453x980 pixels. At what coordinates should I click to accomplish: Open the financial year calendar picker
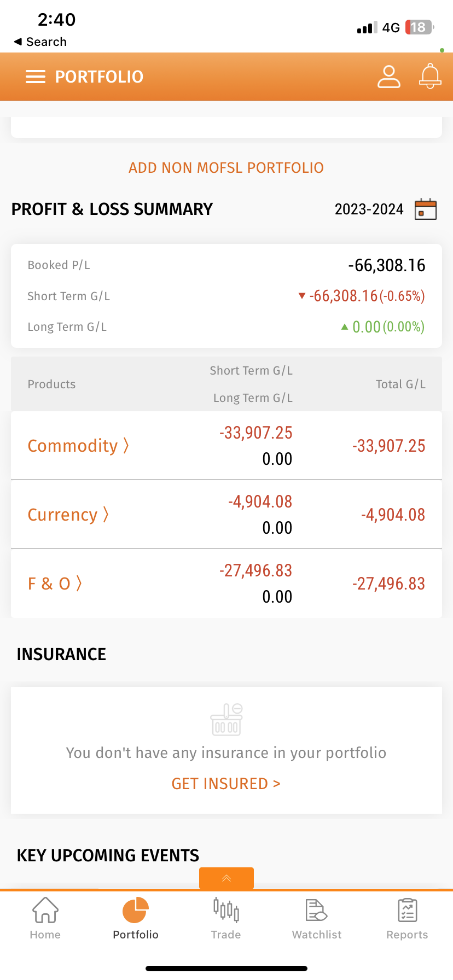click(x=426, y=209)
